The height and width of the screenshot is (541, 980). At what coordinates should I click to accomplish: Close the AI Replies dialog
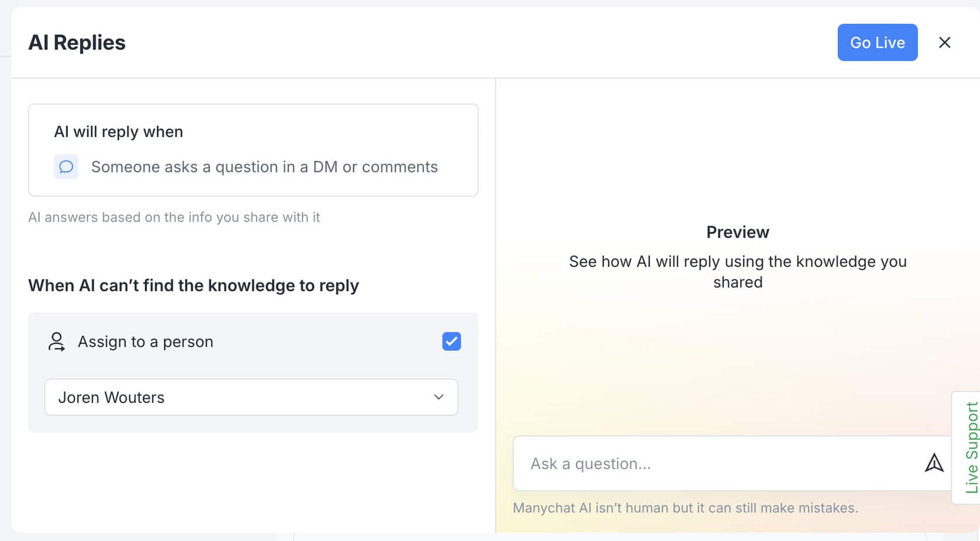click(x=944, y=43)
